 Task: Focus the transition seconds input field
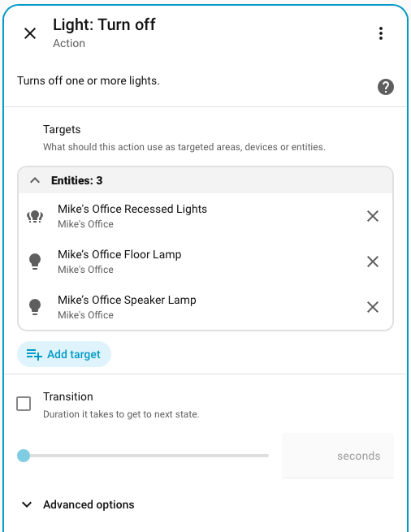338,456
